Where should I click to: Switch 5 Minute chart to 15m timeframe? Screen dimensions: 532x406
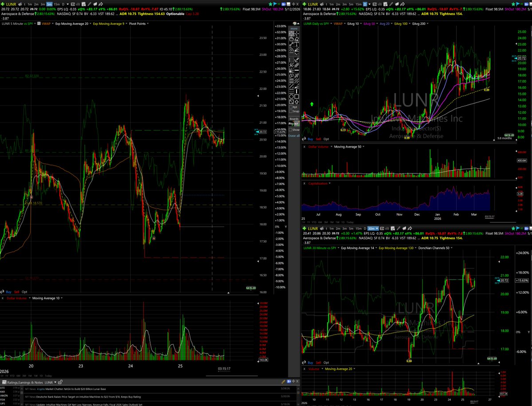57,4
